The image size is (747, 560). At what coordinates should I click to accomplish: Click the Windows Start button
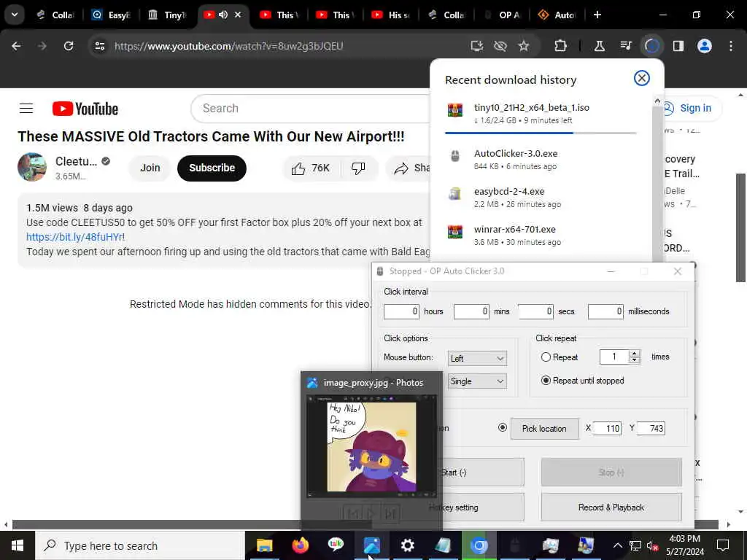click(x=18, y=545)
